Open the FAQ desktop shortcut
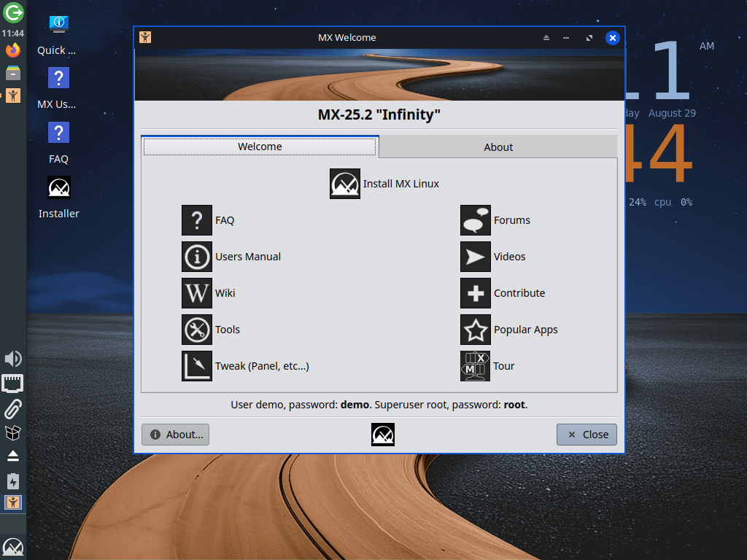Image resolution: width=747 pixels, height=560 pixels. click(x=58, y=133)
